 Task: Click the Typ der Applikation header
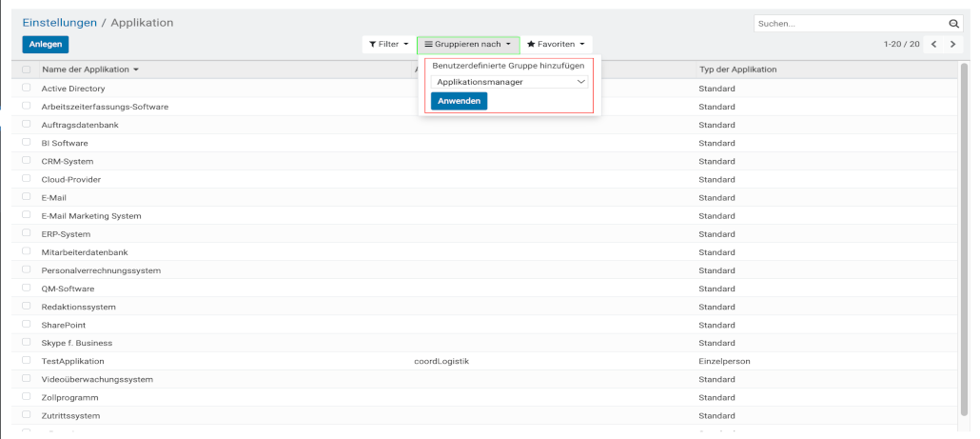[x=737, y=70]
